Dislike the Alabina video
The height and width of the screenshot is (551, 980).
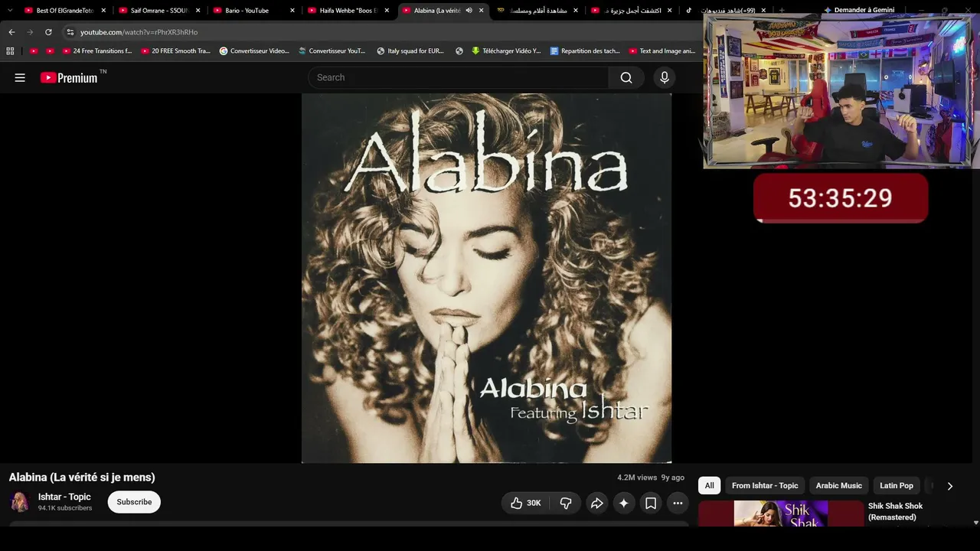click(x=566, y=503)
